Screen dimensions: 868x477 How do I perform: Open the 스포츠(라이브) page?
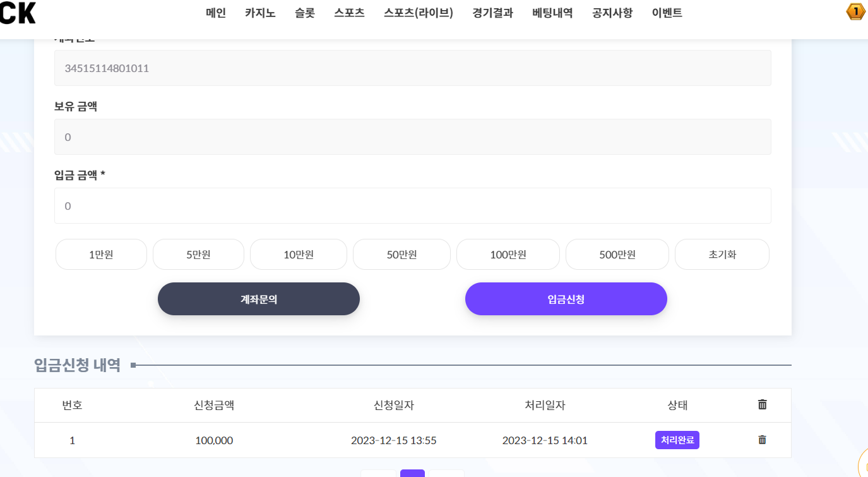418,13
